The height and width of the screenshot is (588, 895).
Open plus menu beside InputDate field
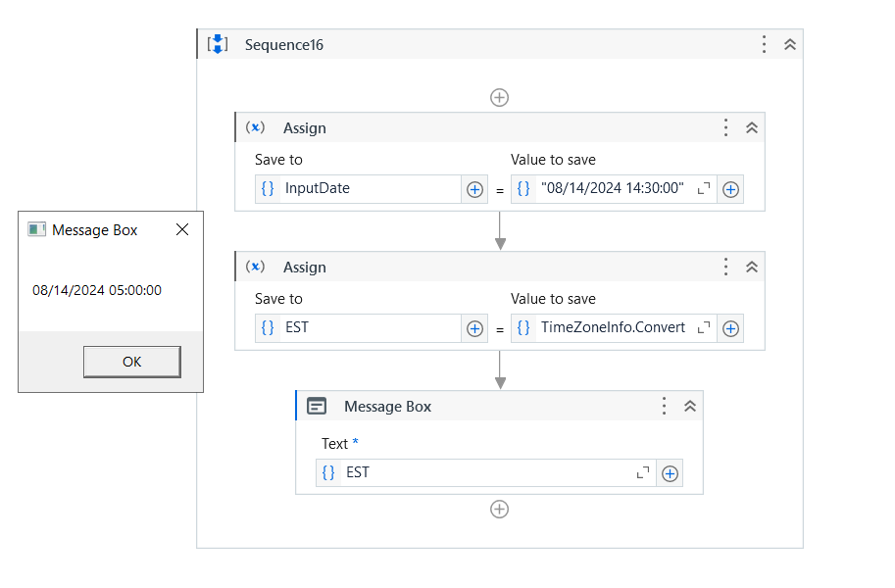[474, 189]
